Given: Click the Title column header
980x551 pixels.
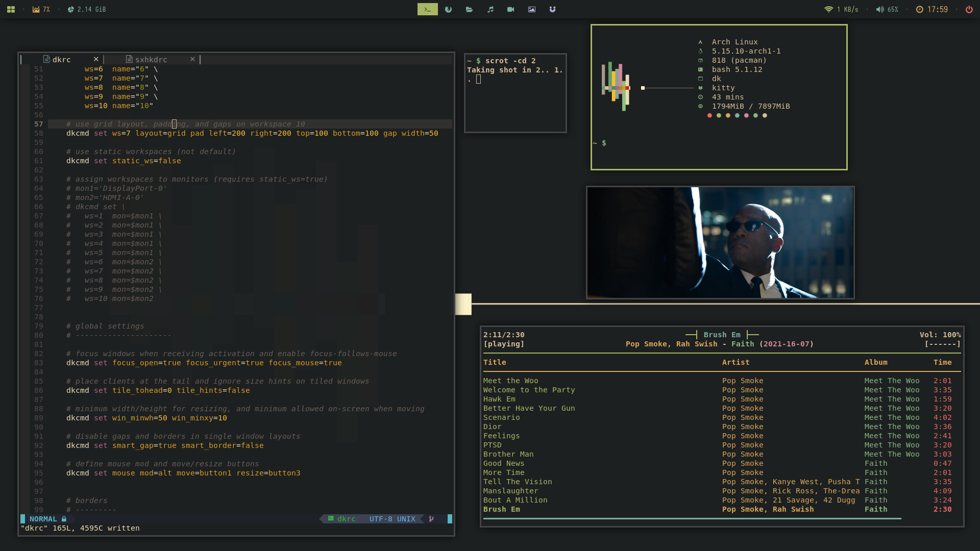Looking at the screenshot, I should coord(495,362).
